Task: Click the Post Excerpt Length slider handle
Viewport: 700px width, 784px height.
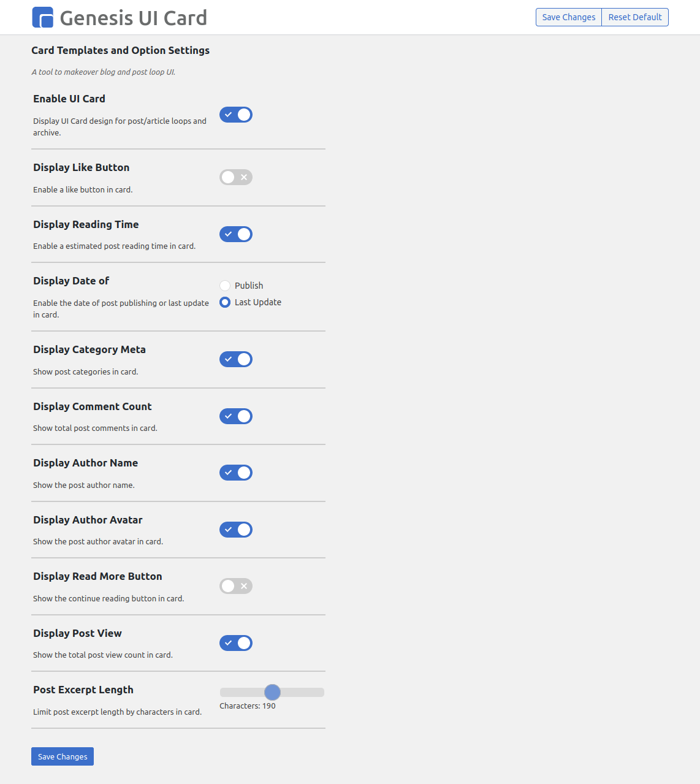Action: tap(272, 692)
